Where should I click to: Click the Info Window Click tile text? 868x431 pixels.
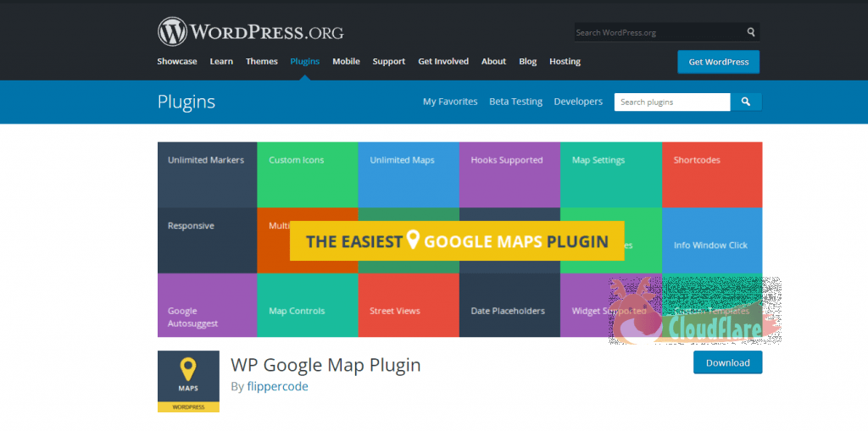tap(711, 245)
